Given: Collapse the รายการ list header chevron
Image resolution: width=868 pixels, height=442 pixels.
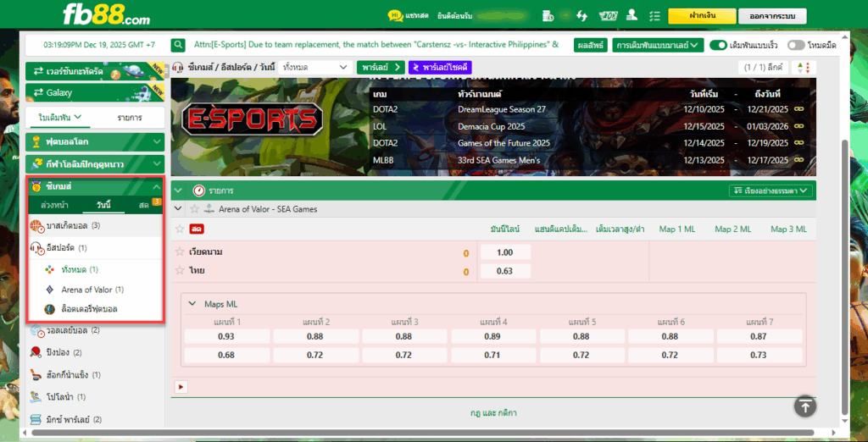Looking at the screenshot, I should pos(178,191).
